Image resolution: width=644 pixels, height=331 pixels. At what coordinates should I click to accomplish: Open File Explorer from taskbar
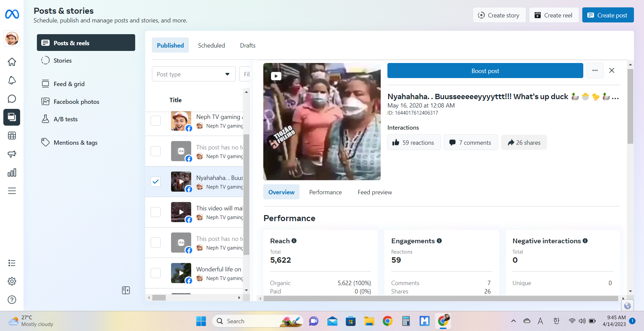coord(369,321)
